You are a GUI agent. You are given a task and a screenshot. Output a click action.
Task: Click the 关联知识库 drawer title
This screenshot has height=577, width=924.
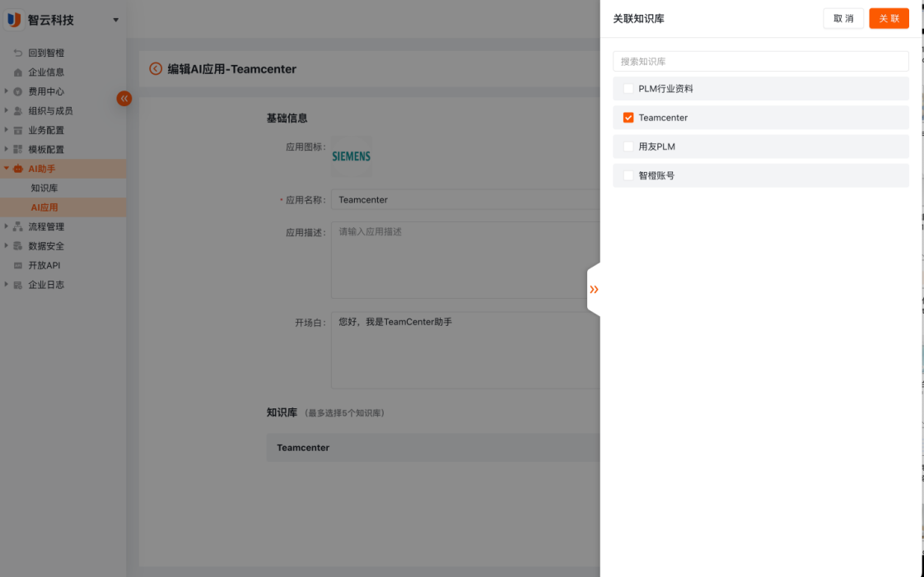click(x=639, y=19)
